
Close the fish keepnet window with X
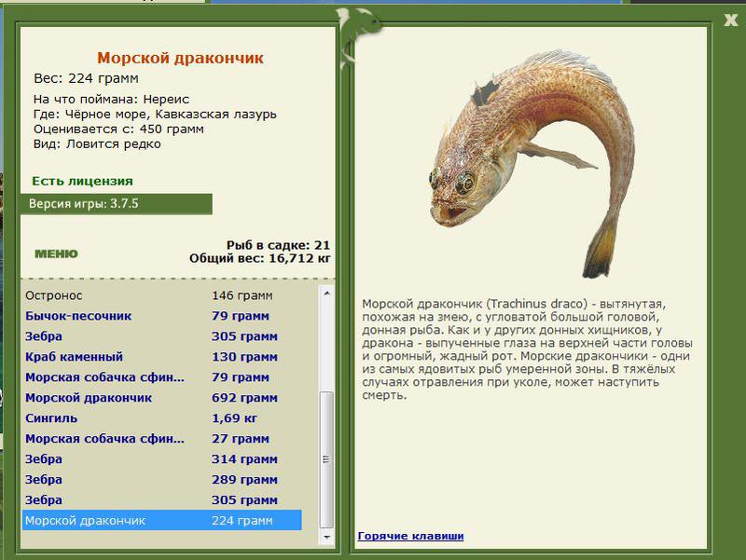tap(731, 20)
